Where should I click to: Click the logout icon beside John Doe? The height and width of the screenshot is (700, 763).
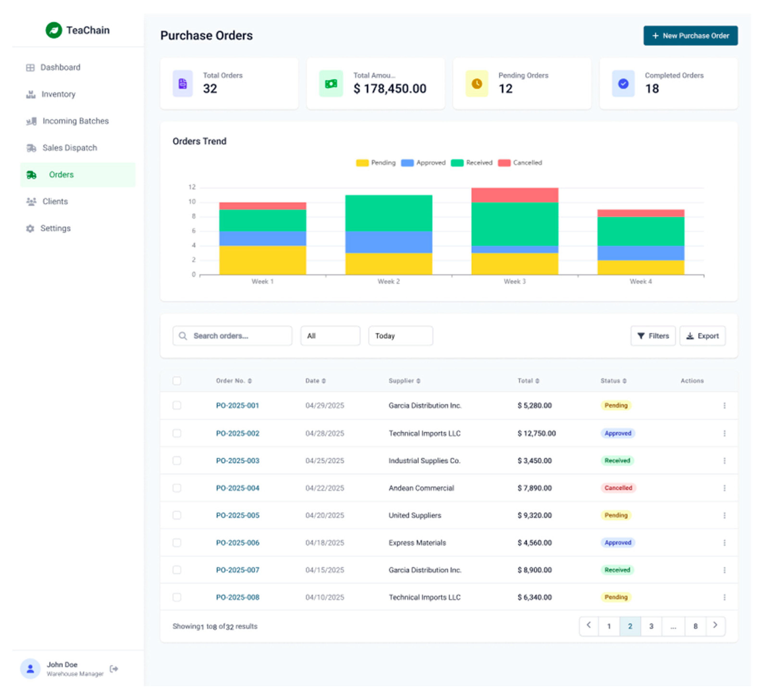point(114,669)
